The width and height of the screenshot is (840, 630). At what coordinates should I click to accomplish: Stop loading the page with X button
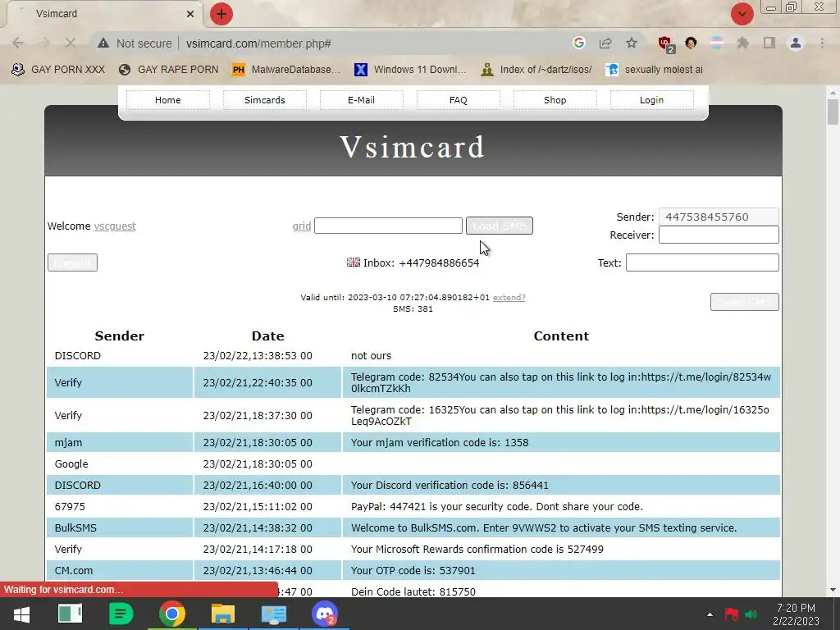(71, 43)
